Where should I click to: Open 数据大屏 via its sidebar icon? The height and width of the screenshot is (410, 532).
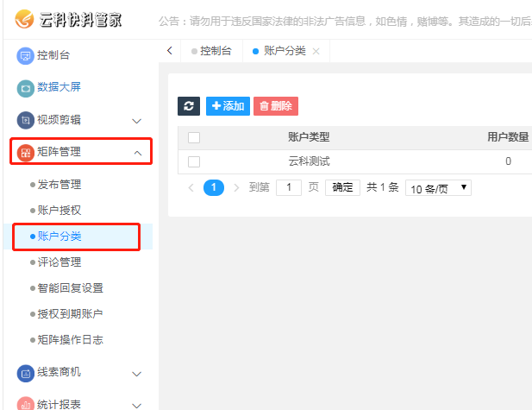[x=25, y=88]
